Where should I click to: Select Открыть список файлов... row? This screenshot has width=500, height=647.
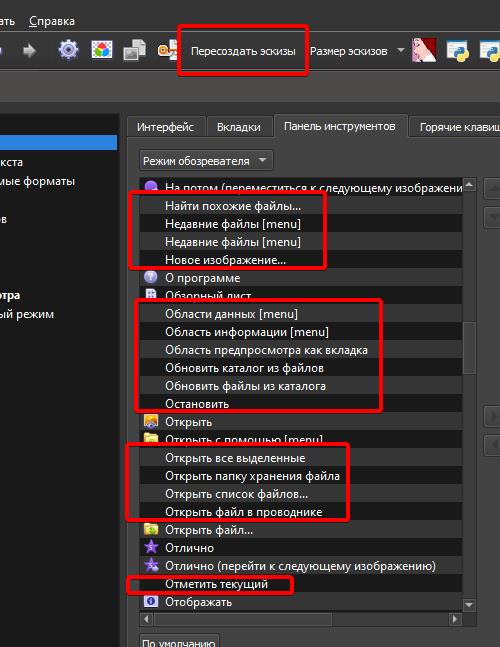[x=301, y=494]
